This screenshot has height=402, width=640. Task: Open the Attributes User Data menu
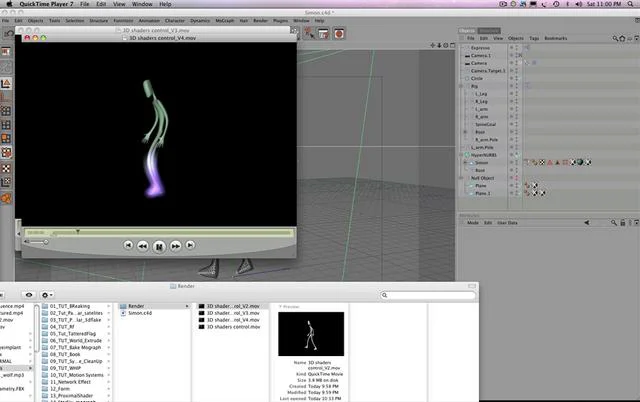click(x=507, y=223)
